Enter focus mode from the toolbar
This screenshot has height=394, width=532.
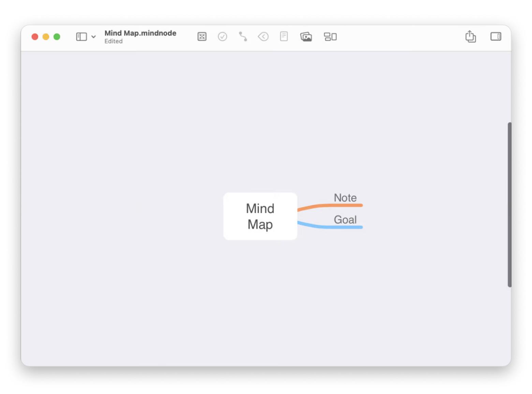coord(202,37)
